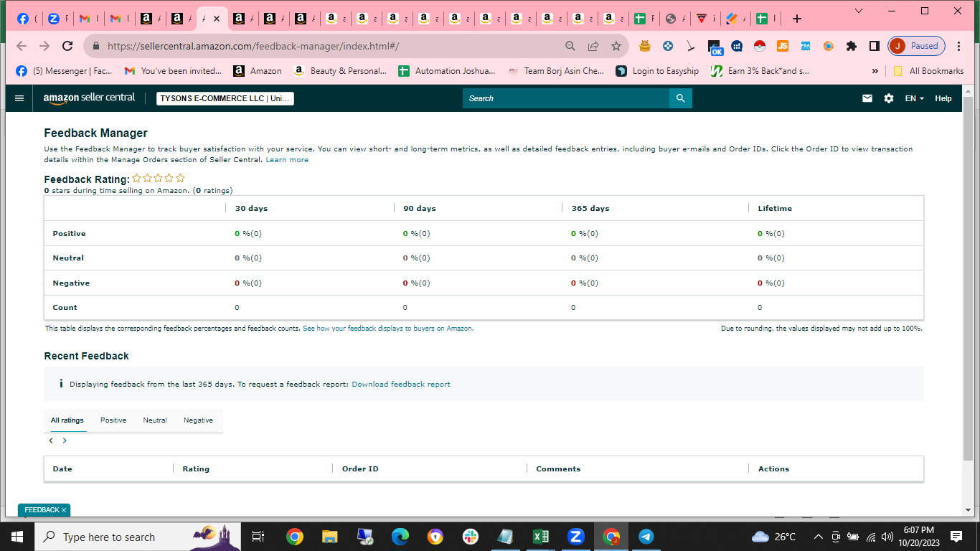Go back with the browser back arrow

(22, 46)
